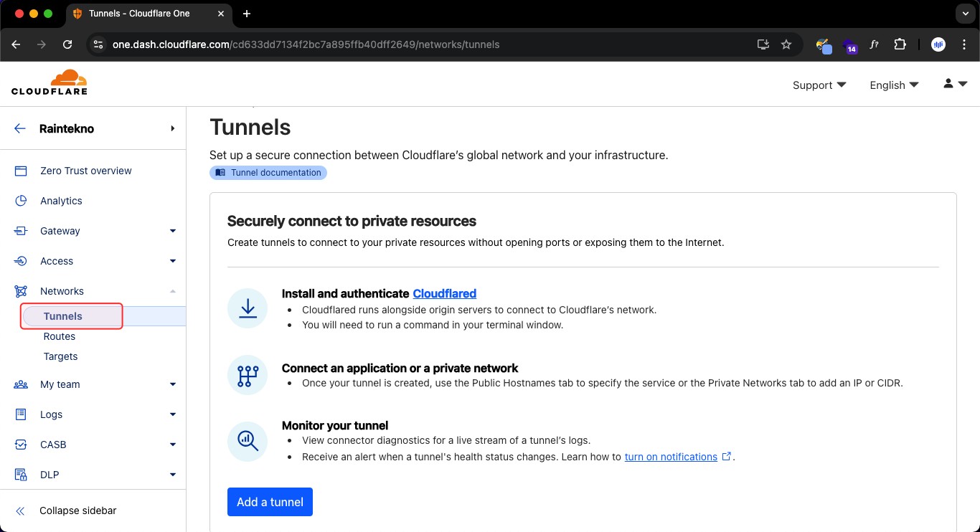The image size is (980, 532).
Task: Click the Gateway sidebar icon
Action: coord(21,231)
